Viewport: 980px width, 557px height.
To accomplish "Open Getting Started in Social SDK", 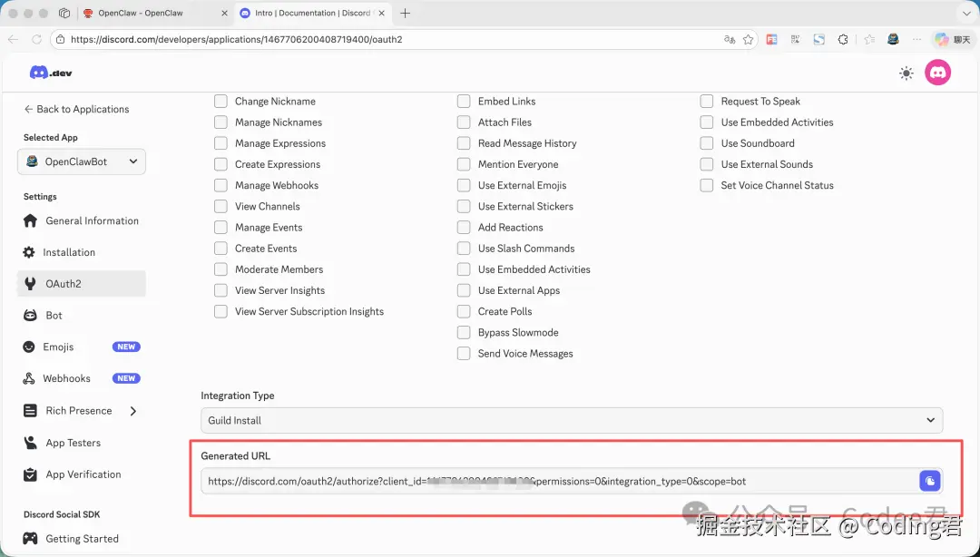I will (x=82, y=538).
